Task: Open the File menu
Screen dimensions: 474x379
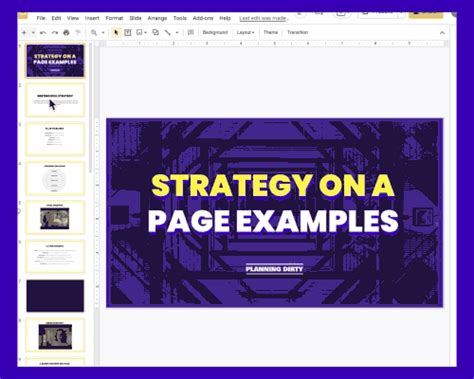Action: pyautogui.click(x=41, y=18)
